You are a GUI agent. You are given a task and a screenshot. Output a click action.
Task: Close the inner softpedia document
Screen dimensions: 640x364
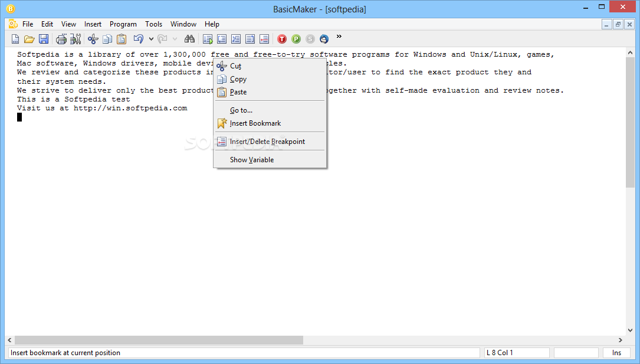point(629,25)
